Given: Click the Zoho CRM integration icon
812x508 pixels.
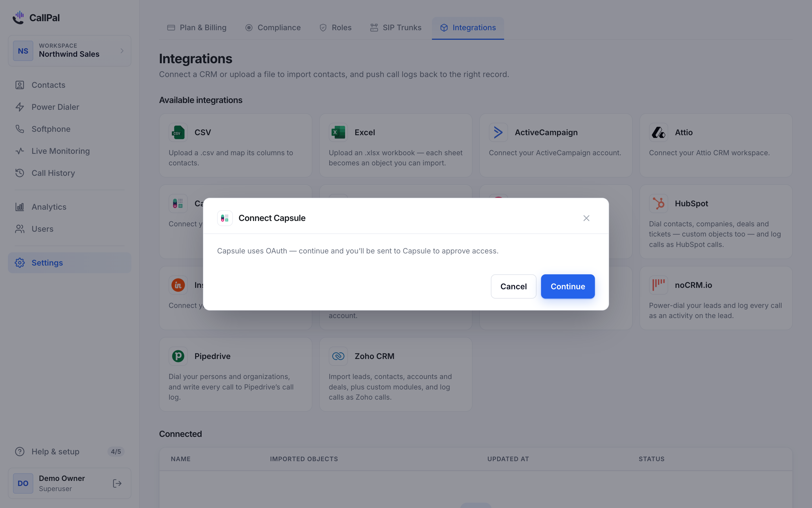Looking at the screenshot, I should [x=338, y=356].
